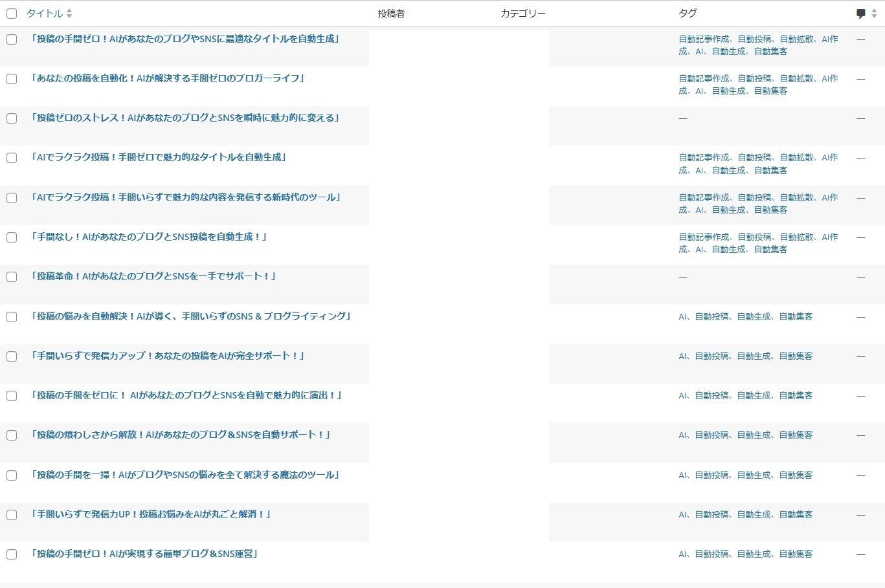The image size is (885, 588).
Task: Click the comments bubble column icon
Action: [x=860, y=14]
